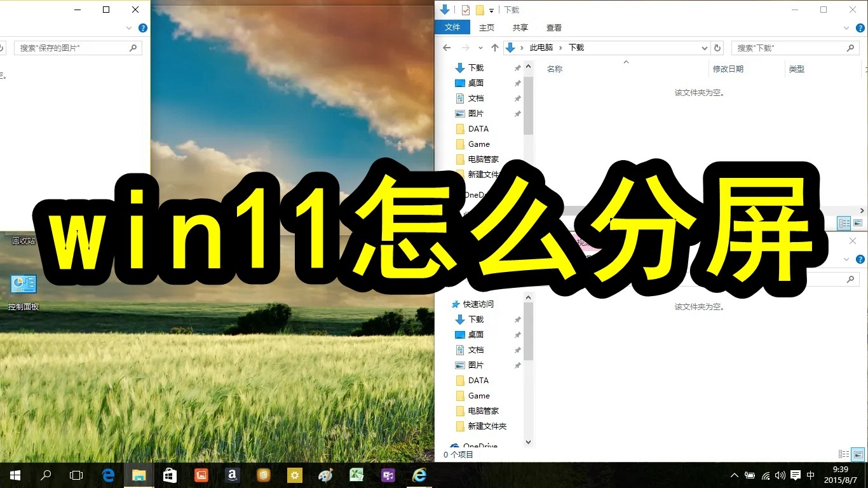This screenshot has width=868, height=488.
Task: Open Help in the 保存的图片 window
Action: point(143,28)
